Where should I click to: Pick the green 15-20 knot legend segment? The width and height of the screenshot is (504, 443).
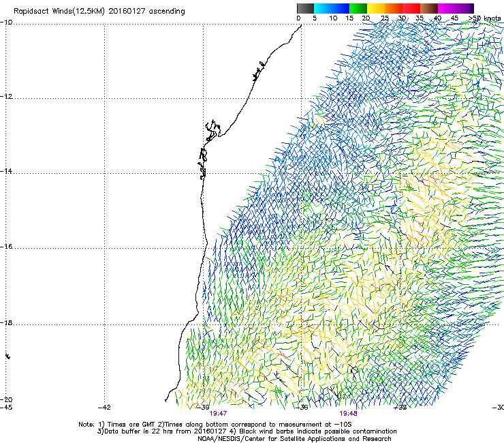tap(358, 8)
